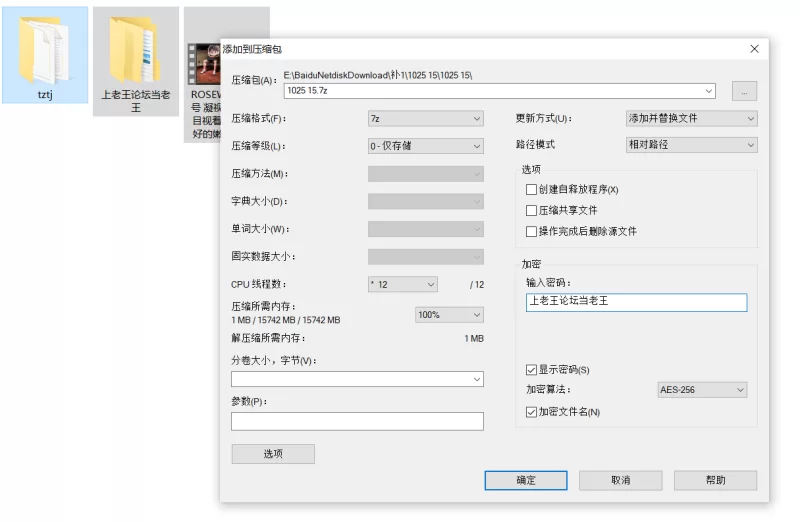The image size is (800, 522).
Task: Enable 操作完成后删除源文件 checkbox
Action: coord(531,231)
